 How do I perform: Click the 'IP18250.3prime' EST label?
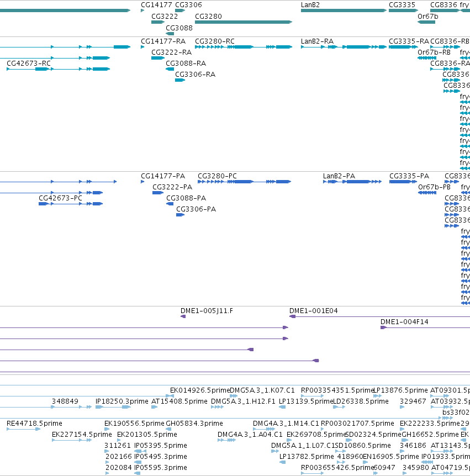click(122, 401)
